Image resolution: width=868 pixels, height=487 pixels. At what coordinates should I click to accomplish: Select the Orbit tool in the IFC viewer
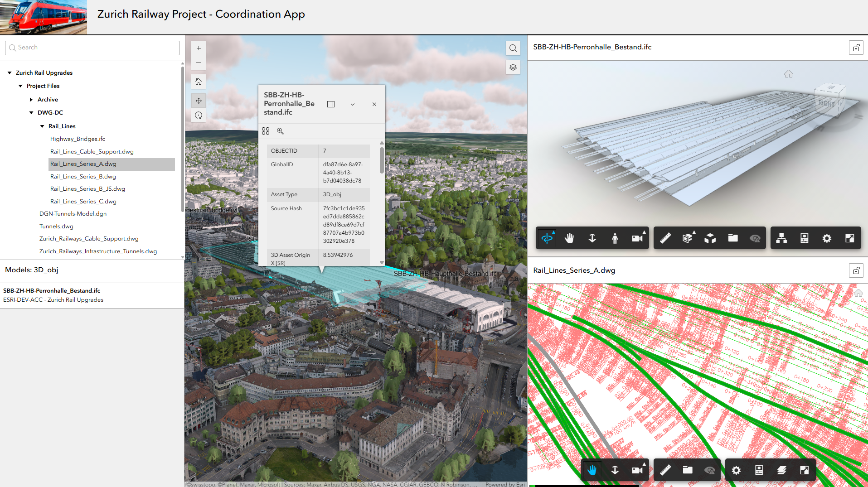pos(547,238)
